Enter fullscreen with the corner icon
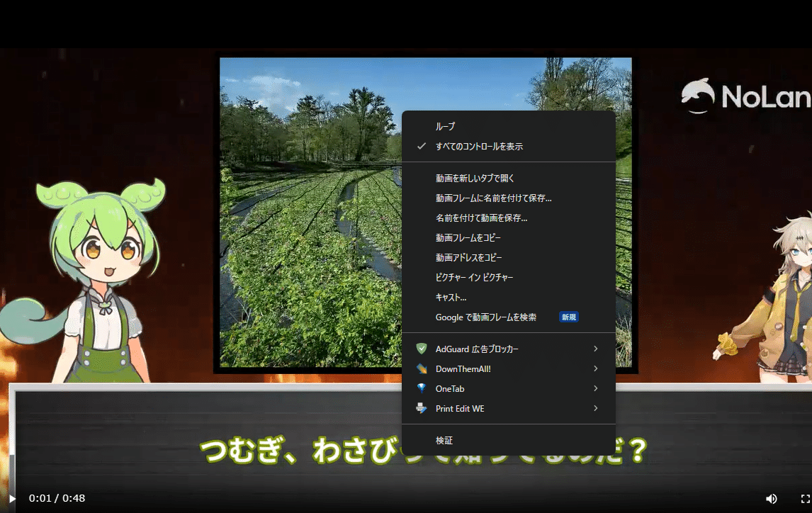 pyautogui.click(x=805, y=499)
